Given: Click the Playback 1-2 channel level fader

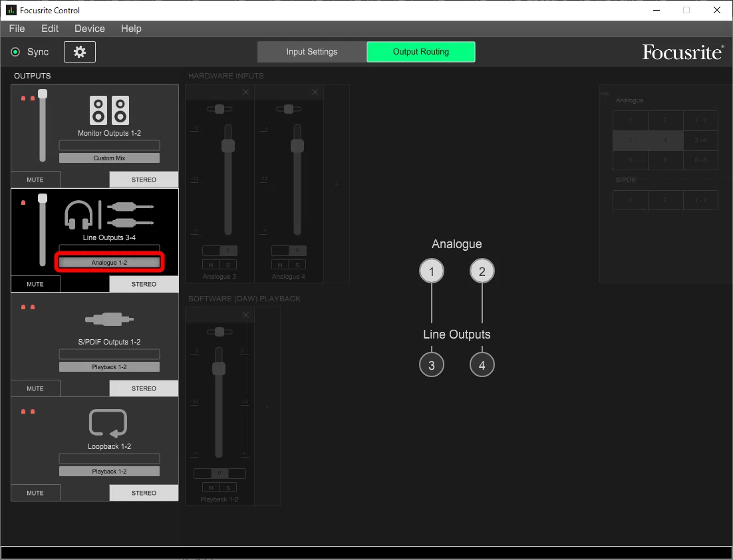Looking at the screenshot, I should pos(219,369).
